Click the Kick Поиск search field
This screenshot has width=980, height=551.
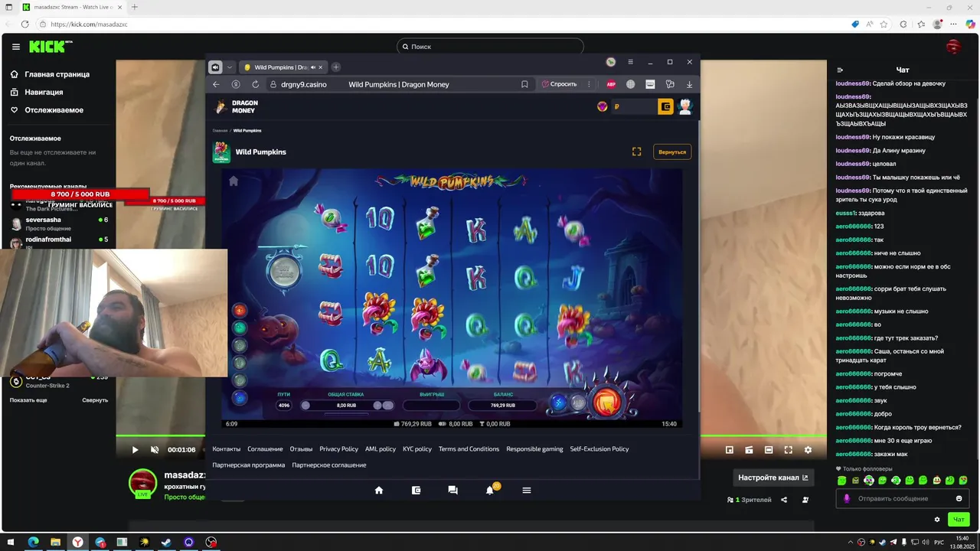[490, 47]
